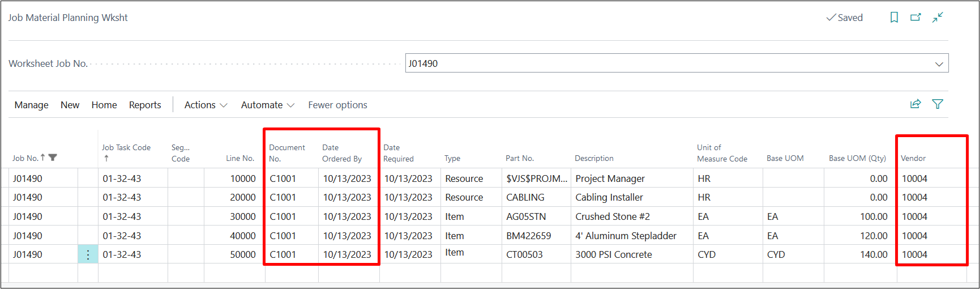
Task: Open the Home menu
Action: click(104, 105)
